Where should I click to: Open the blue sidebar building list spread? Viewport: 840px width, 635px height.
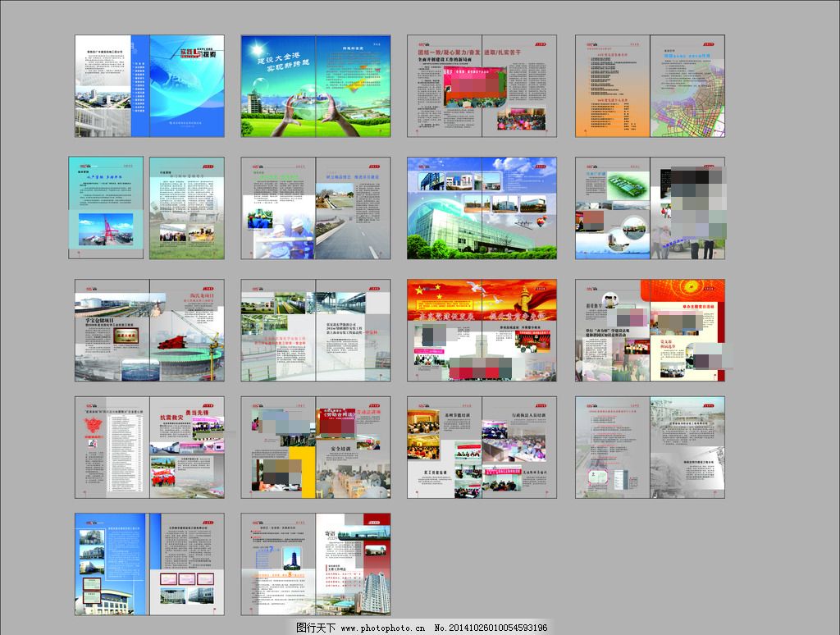click(149, 564)
